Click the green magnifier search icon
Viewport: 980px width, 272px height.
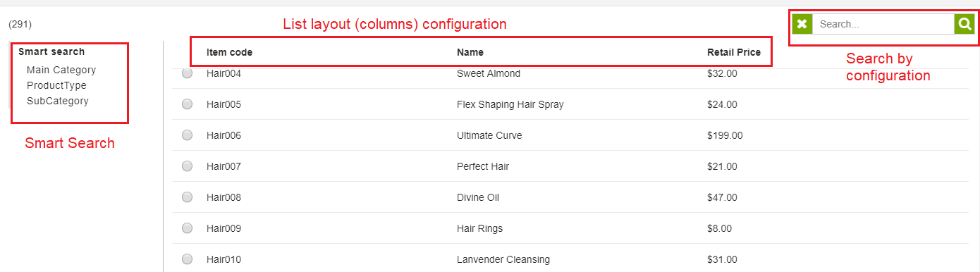pyautogui.click(x=964, y=24)
